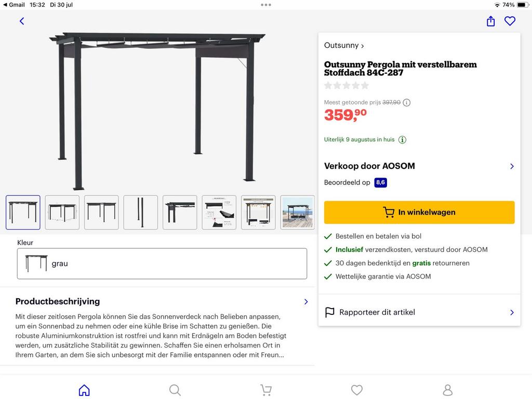Open the Home tab in bottom navigation
Viewport: 532px width, 399px height.
click(x=84, y=390)
